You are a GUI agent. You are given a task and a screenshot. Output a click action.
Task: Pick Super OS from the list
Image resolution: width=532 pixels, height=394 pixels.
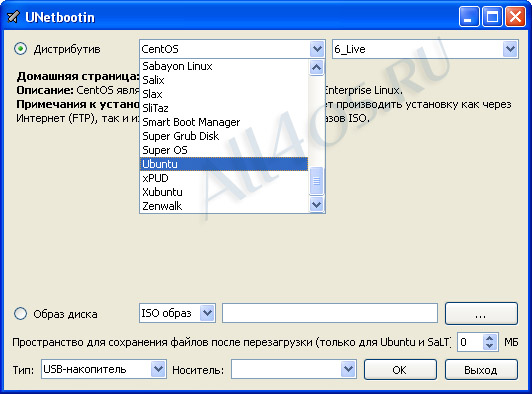224,150
